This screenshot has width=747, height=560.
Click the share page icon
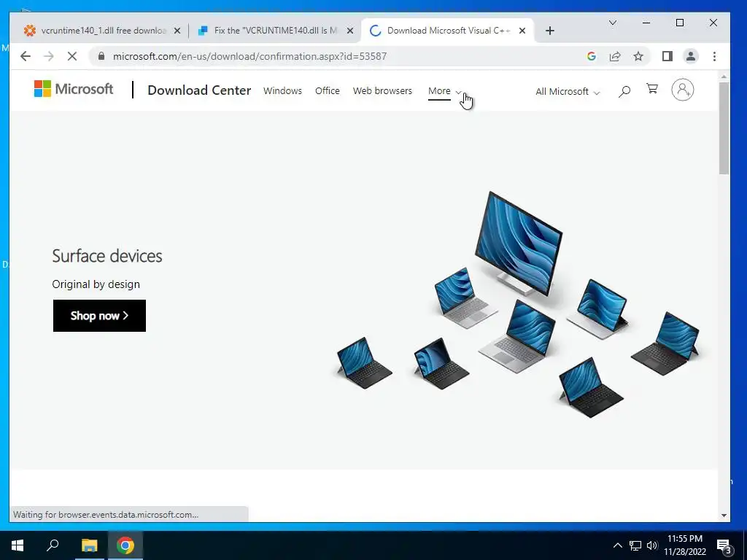[x=615, y=56]
